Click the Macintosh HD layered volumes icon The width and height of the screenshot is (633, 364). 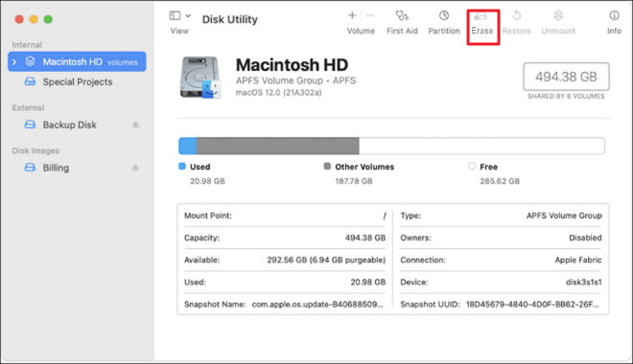(x=30, y=61)
